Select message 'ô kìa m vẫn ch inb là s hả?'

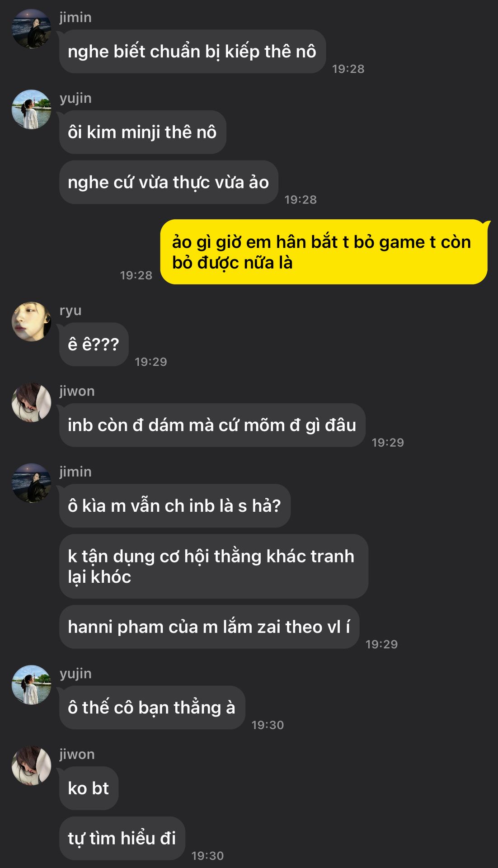[175, 505]
